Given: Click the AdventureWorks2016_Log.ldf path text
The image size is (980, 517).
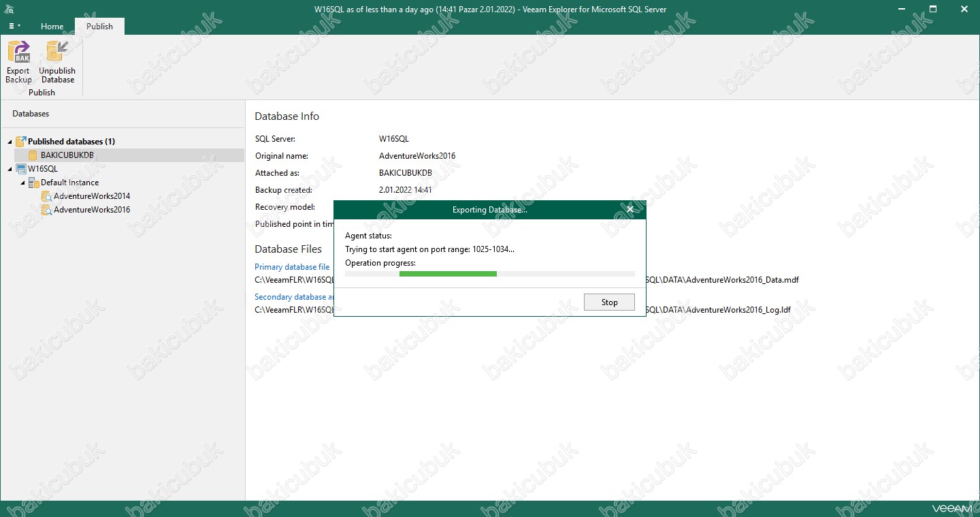Looking at the screenshot, I should (x=719, y=310).
